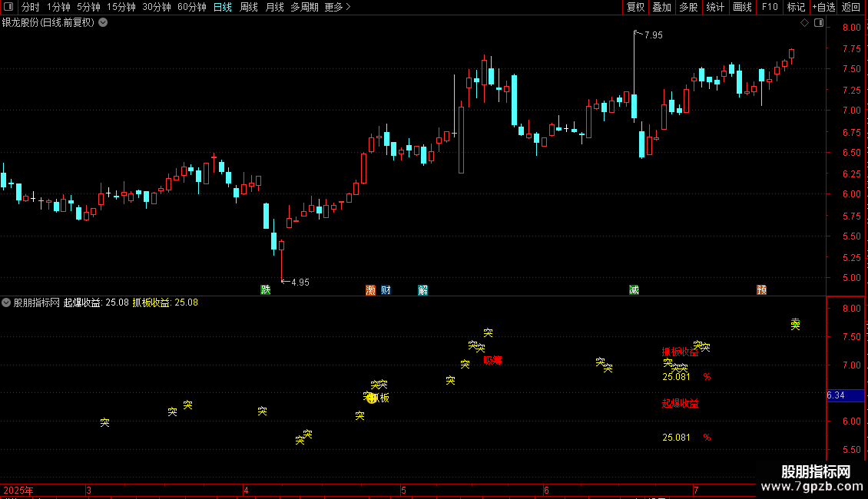The width and height of the screenshot is (868, 499).
Task: Open the 多股 multi-stock view
Action: [688, 7]
